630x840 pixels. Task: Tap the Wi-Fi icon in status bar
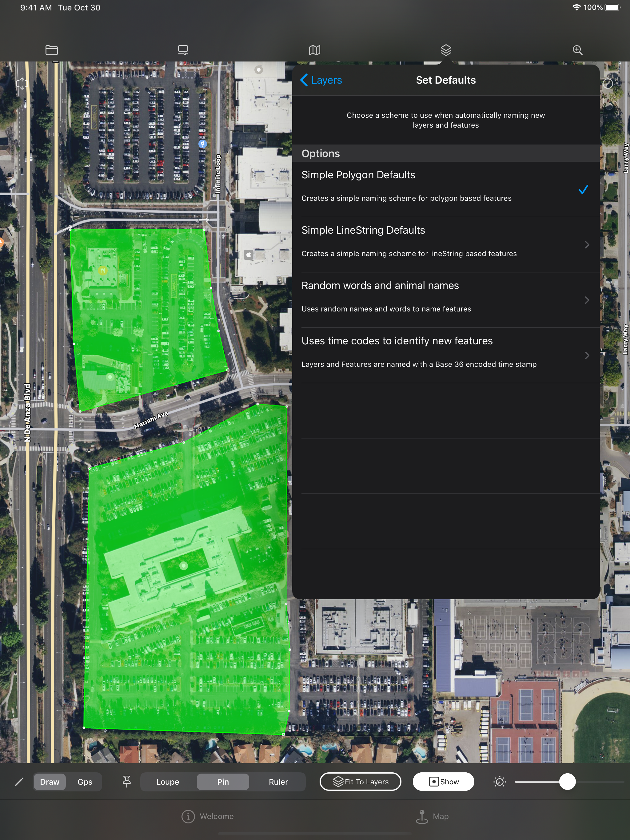576,7
